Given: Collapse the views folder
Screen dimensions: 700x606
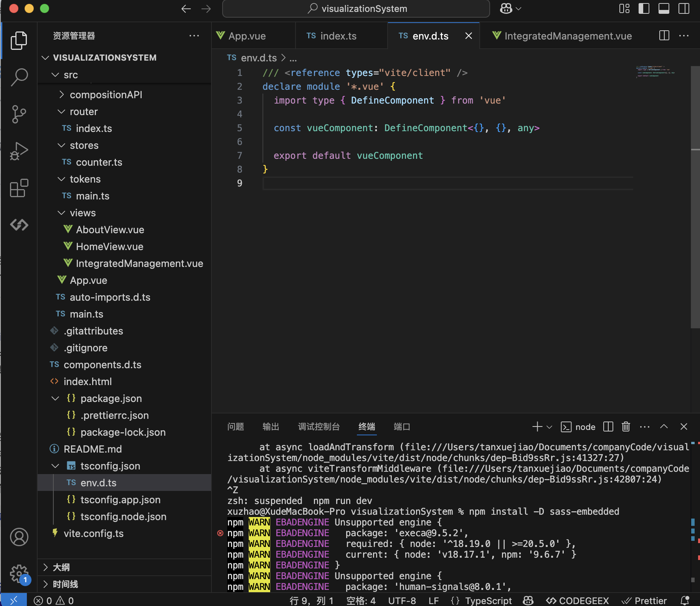Looking at the screenshot, I should [x=61, y=213].
